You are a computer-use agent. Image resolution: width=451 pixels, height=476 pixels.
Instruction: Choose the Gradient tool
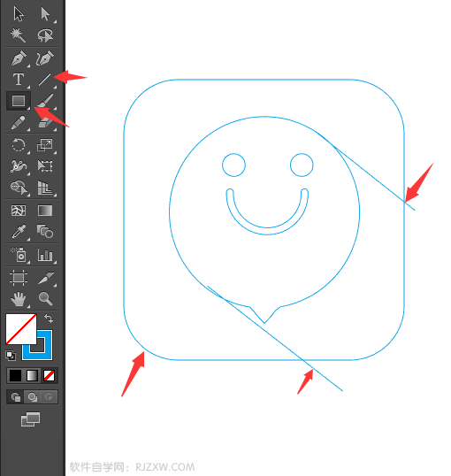[45, 211]
